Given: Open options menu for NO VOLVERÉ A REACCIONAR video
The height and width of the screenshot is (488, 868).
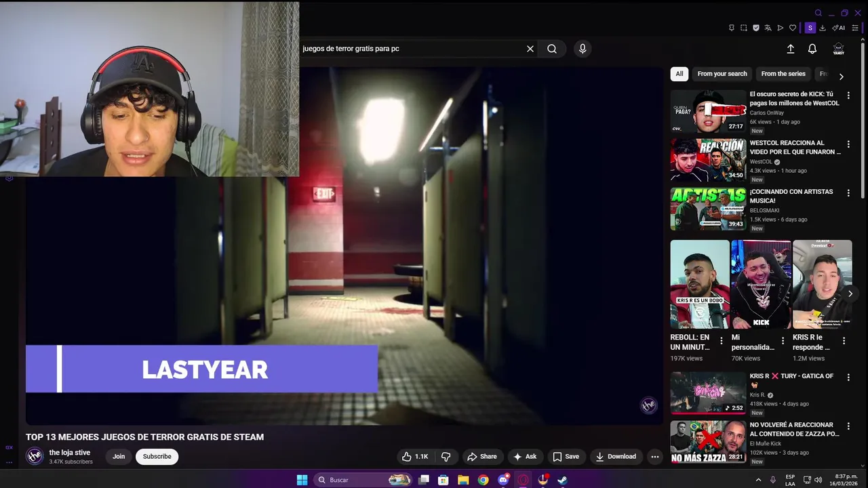Looking at the screenshot, I should click(848, 426).
